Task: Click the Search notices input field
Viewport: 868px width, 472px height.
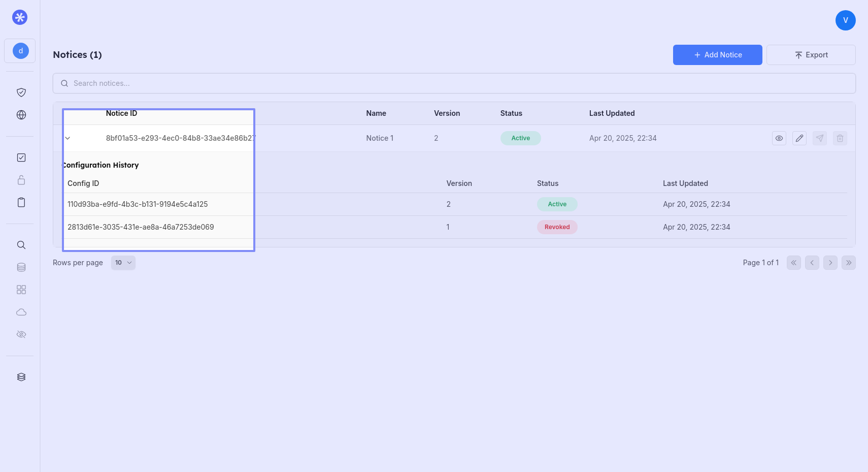Action: [x=454, y=83]
